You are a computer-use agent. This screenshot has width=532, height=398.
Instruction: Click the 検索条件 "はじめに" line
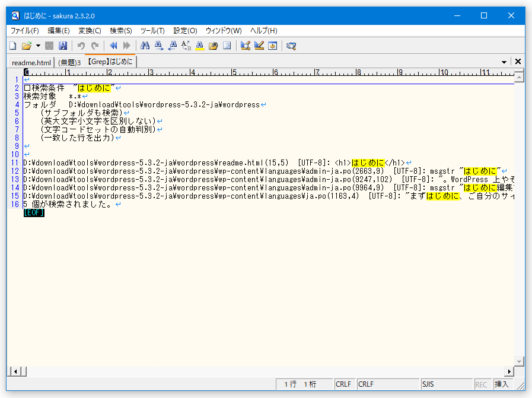[x=72, y=88]
